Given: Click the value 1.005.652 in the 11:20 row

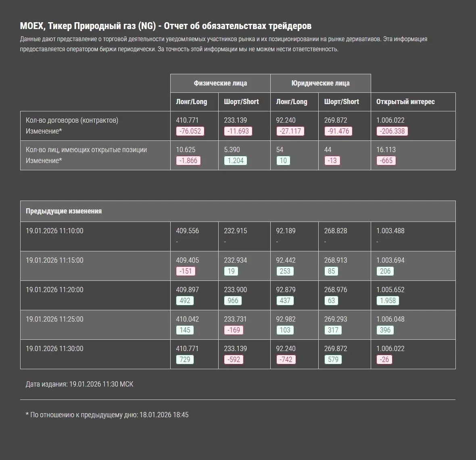Looking at the screenshot, I should click(390, 290).
